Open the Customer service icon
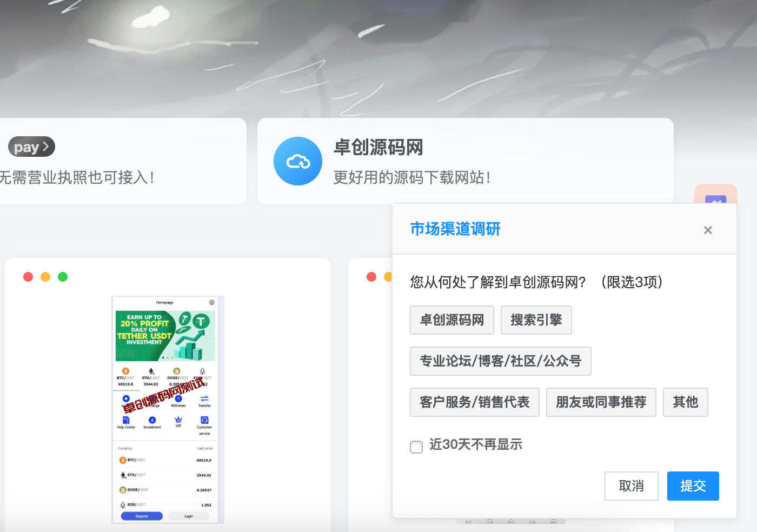The height and width of the screenshot is (532, 757). (204, 420)
